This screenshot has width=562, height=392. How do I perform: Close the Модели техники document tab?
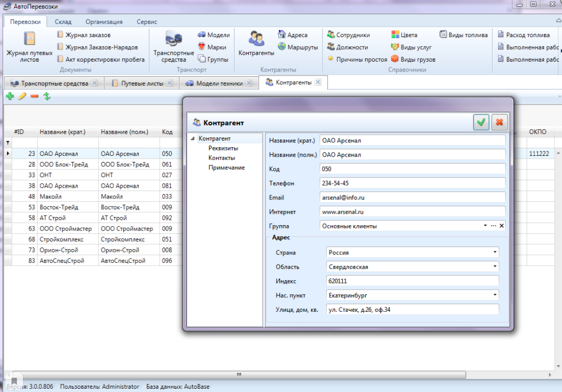[249, 83]
